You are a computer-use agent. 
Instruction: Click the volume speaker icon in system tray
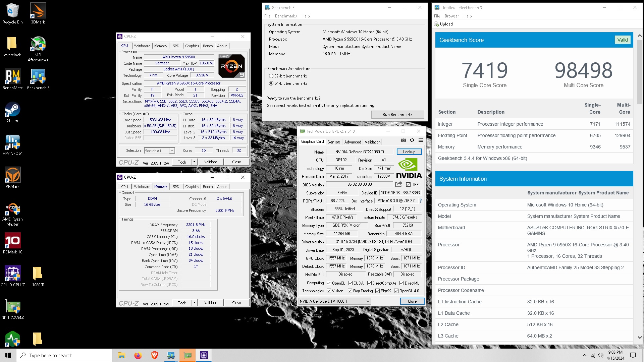tap(600, 355)
